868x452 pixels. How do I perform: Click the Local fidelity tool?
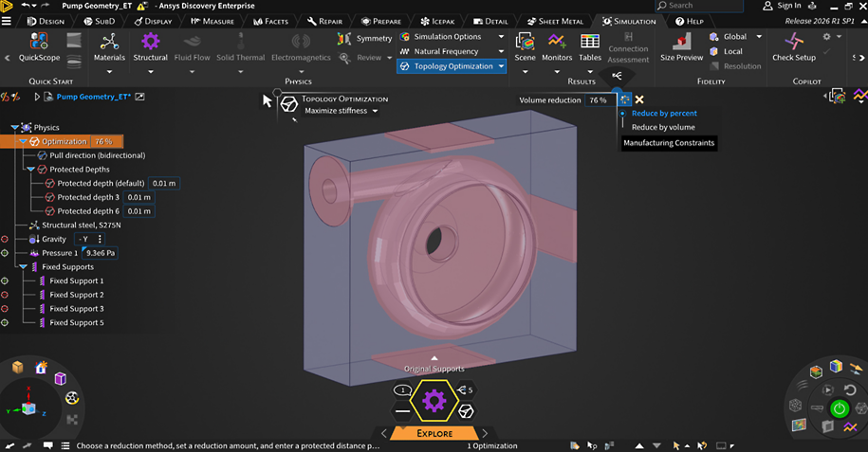(x=726, y=51)
